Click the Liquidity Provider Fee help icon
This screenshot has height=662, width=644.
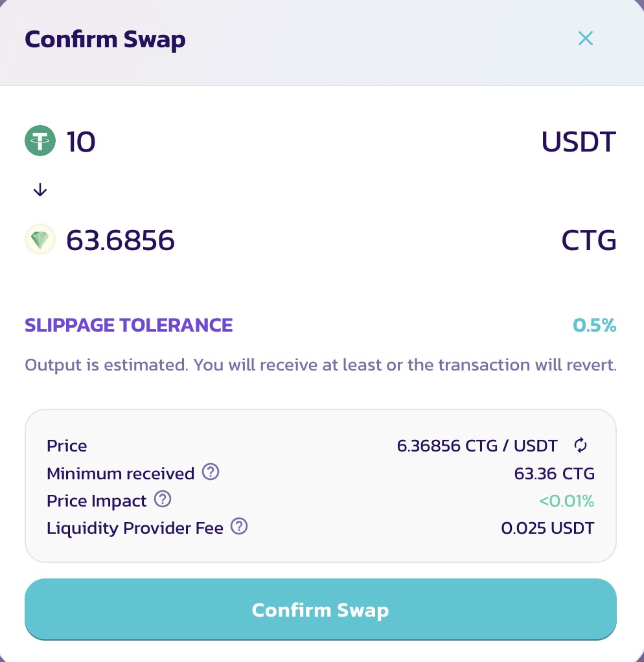240,527
